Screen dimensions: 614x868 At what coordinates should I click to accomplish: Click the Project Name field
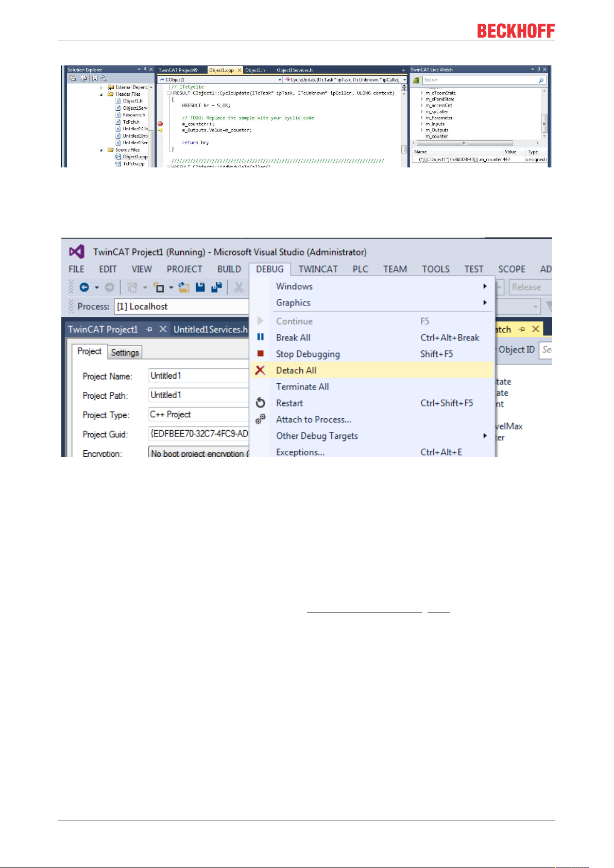click(199, 376)
